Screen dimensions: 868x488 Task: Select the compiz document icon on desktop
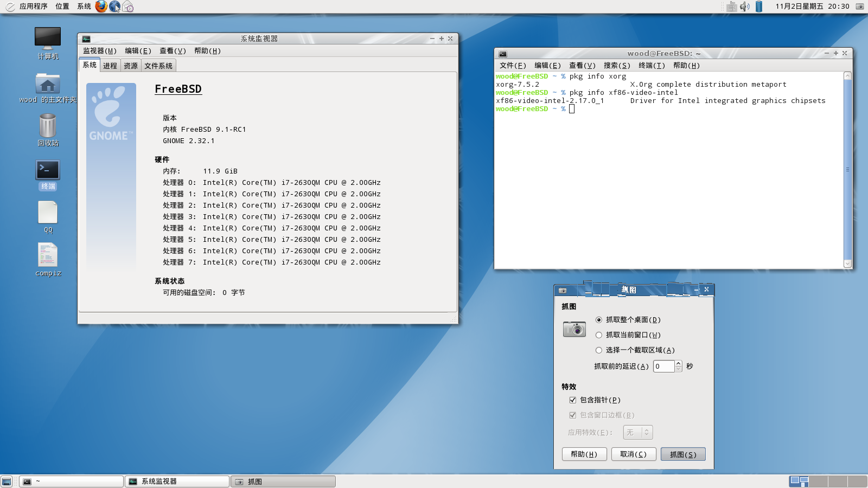pyautogui.click(x=48, y=259)
